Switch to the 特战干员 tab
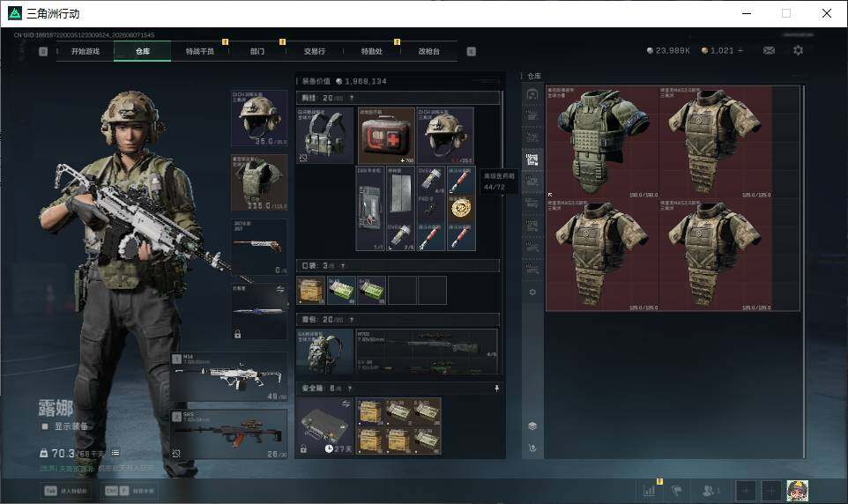Viewport: 848px width, 504px height. (x=200, y=51)
